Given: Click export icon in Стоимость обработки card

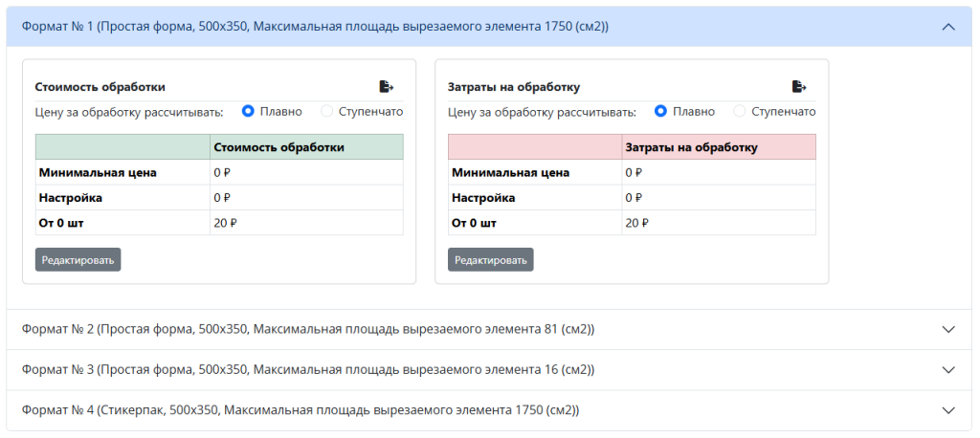Looking at the screenshot, I should [x=387, y=86].
